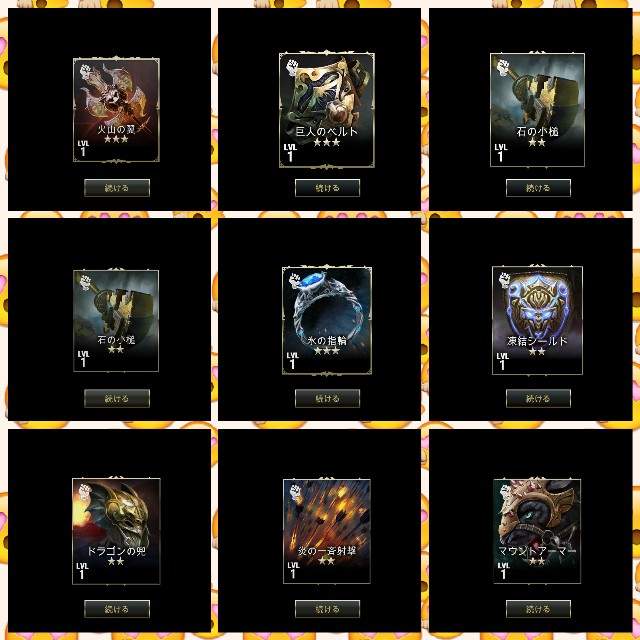Image resolution: width=640 pixels, height=640 pixels.
Task: Click the fist icon on 氷の指輪 card
Action: coord(296,280)
